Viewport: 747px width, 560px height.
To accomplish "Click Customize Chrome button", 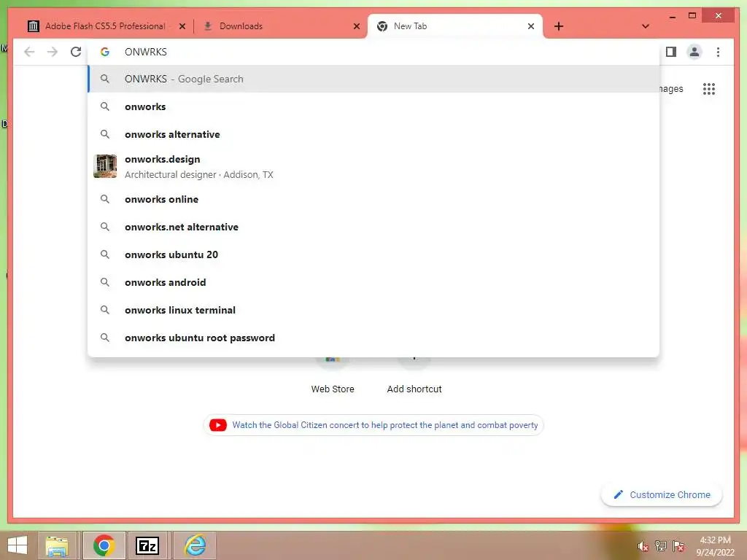I will (x=662, y=495).
